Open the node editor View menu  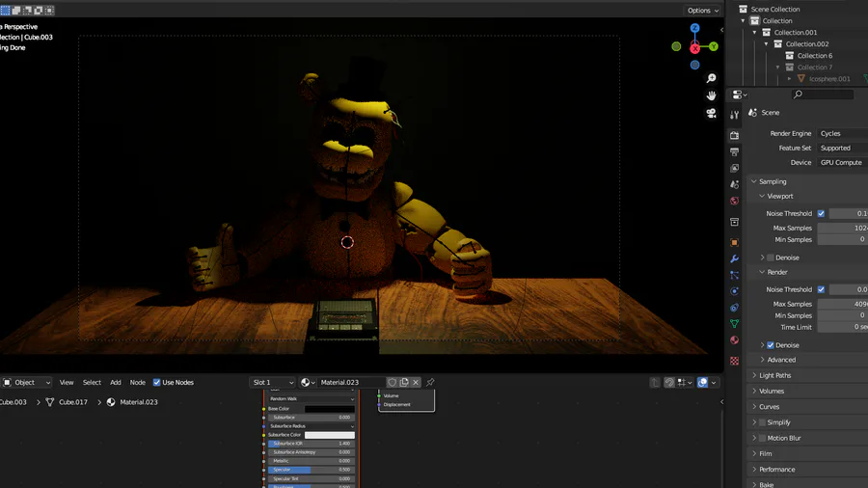pos(67,382)
